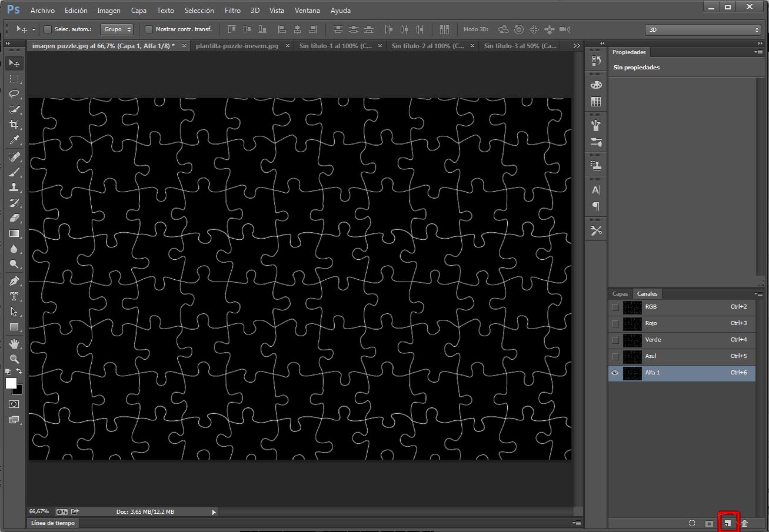Enable the Mostrar contr. transf. checkbox
Viewport: 769px width, 532px height.
[149, 29]
